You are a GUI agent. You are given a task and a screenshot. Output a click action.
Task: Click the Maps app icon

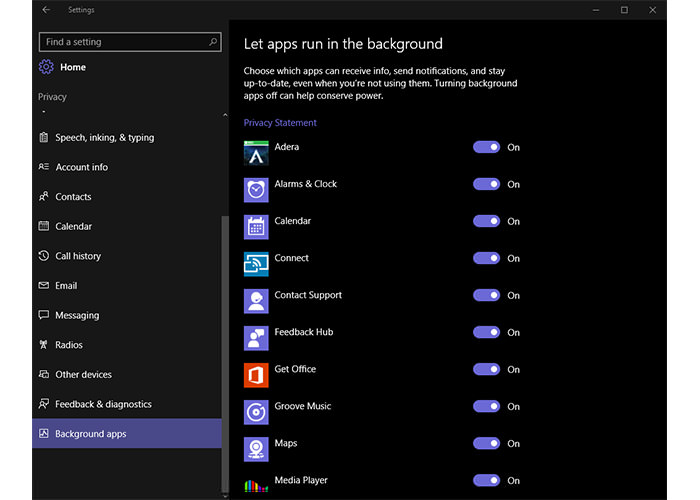tap(256, 449)
